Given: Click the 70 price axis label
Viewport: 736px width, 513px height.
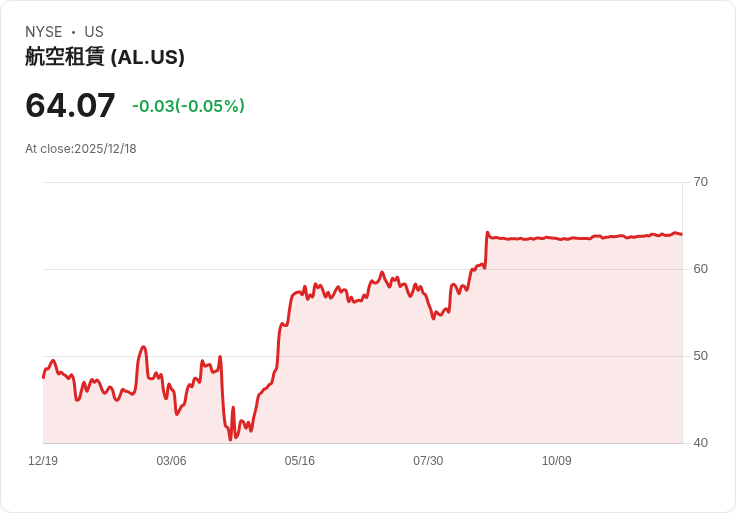Looking at the screenshot, I should pyautogui.click(x=701, y=182).
